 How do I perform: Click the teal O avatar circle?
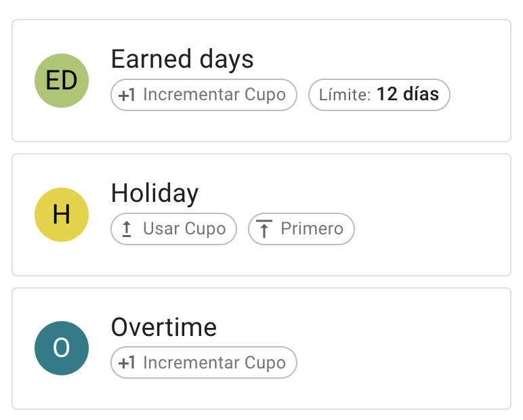pos(62,348)
